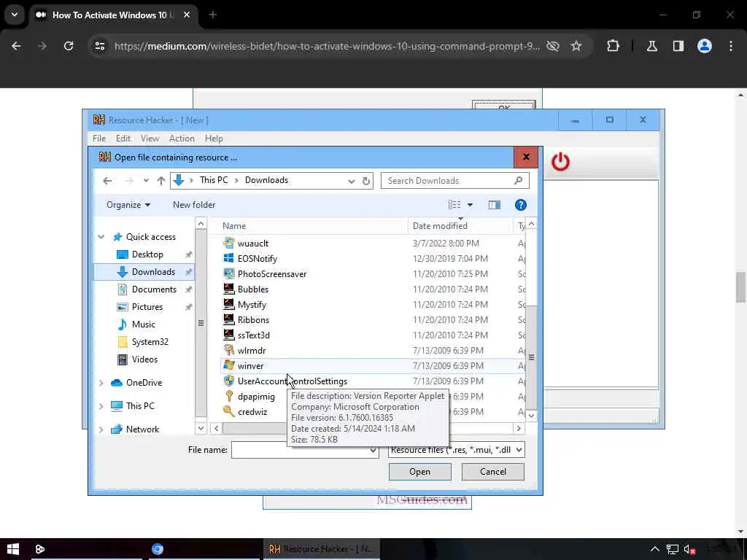Open the Chrome extensions puzzle icon
The width and height of the screenshot is (747, 560).
tap(613, 46)
